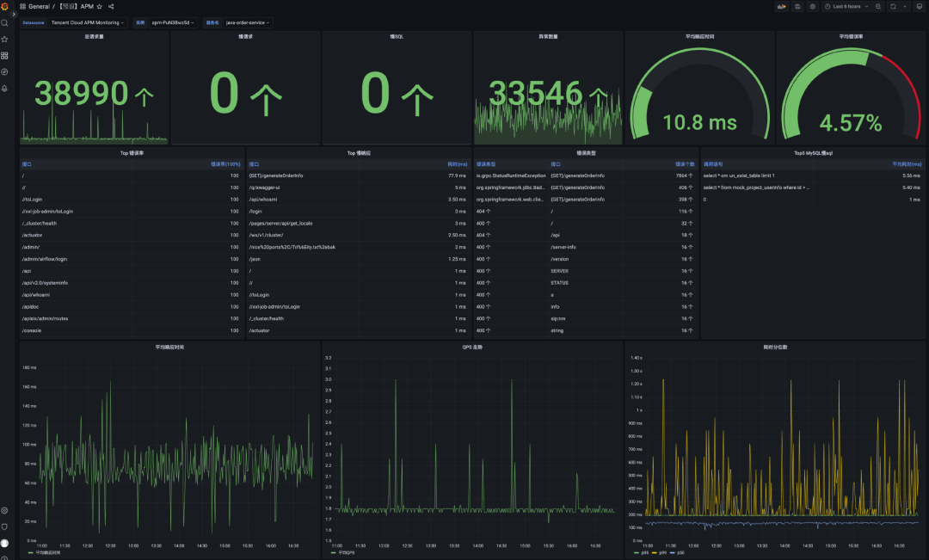Open dashboard settings gear in top toolbar

coord(813,7)
